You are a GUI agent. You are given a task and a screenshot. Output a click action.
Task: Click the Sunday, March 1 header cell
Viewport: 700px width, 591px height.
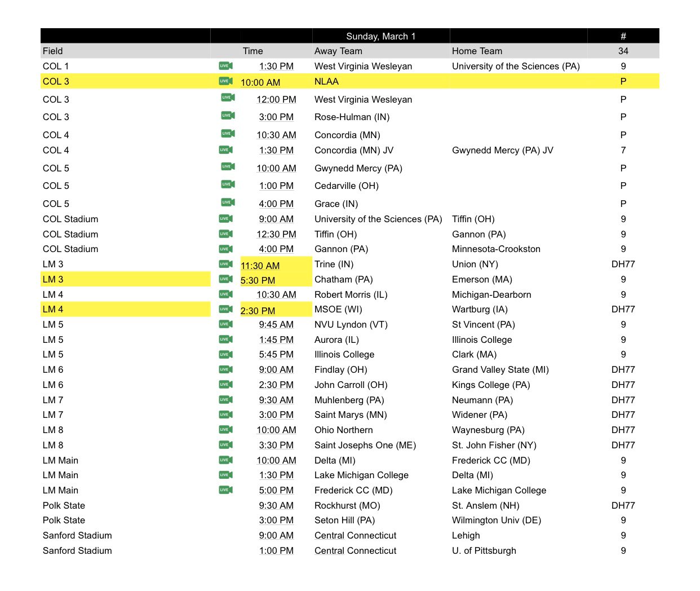point(380,36)
